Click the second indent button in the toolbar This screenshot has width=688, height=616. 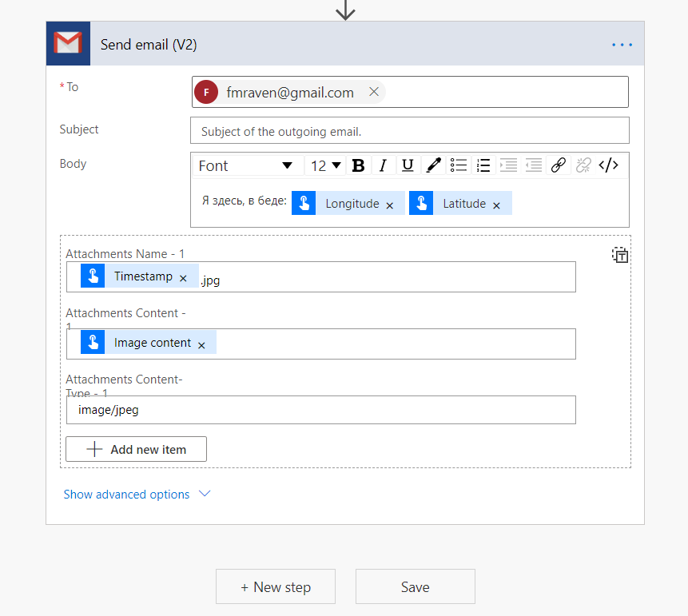[x=534, y=165]
